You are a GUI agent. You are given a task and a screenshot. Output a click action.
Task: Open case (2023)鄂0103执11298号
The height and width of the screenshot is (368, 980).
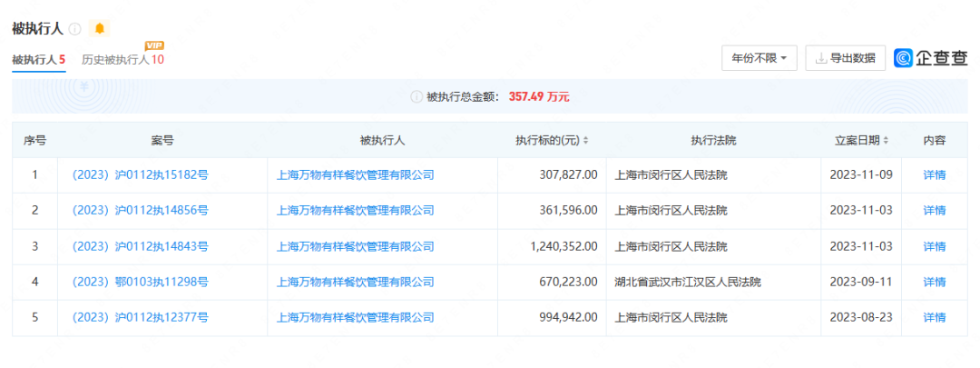140,283
